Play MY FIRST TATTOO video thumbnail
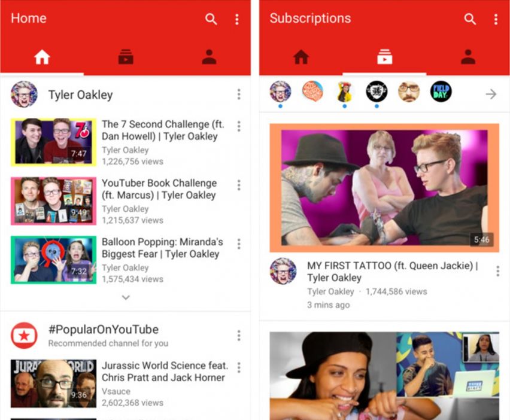The height and width of the screenshot is (420, 510). [384, 188]
